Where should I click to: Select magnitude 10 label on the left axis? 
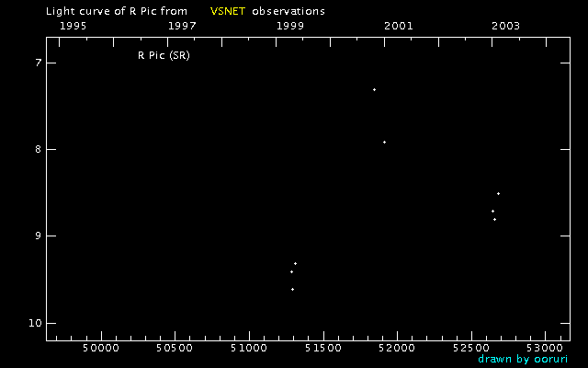pyautogui.click(x=35, y=323)
